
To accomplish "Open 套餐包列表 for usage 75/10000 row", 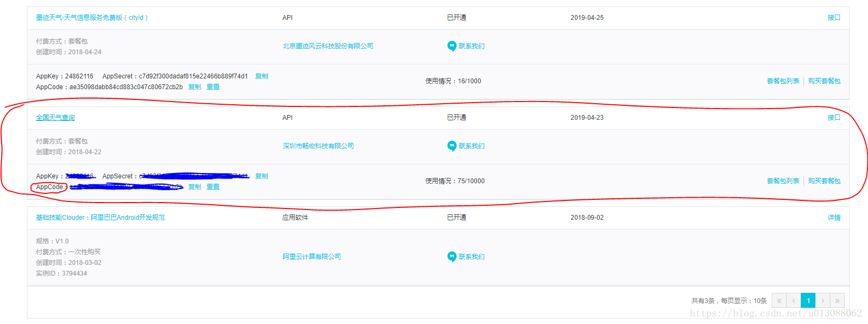I will 783,181.
